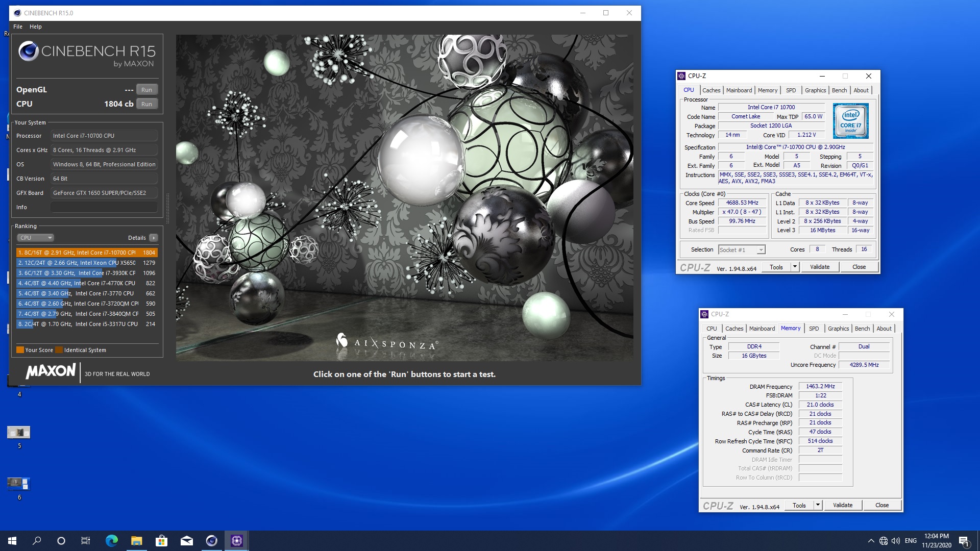Open the Windows Start menu

pos(12,541)
